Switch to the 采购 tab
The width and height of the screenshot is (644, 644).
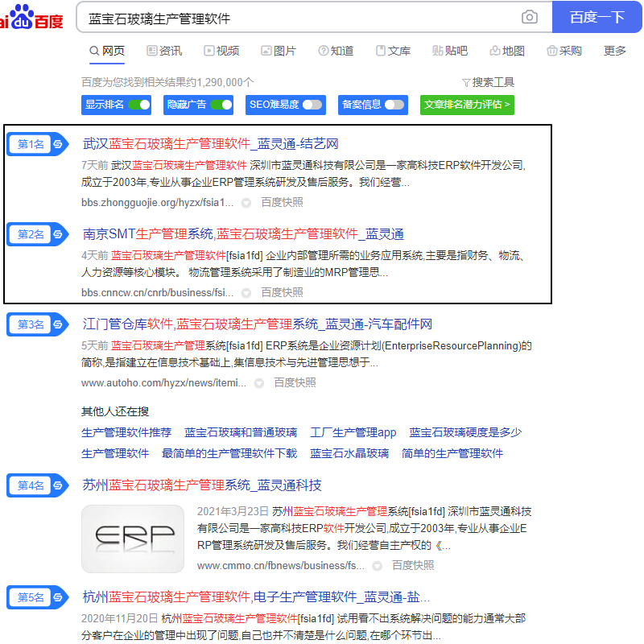(x=564, y=51)
